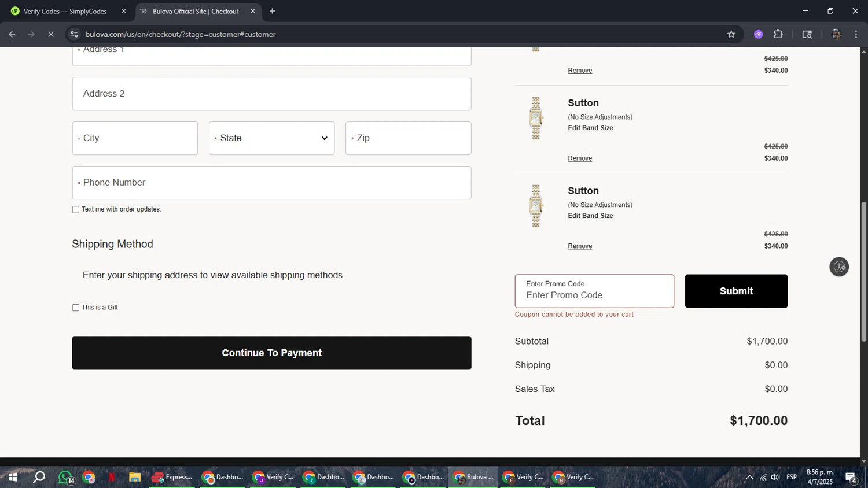Open the Windows Start menu
This screenshot has width=868, height=488.
point(12,477)
